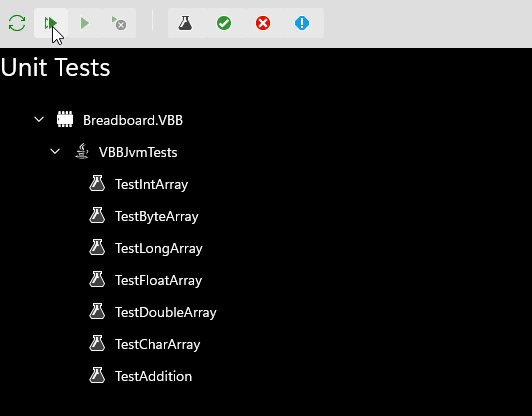This screenshot has width=532, height=416.
Task: Select the Breadboard.VBB chip icon
Action: 65,119
